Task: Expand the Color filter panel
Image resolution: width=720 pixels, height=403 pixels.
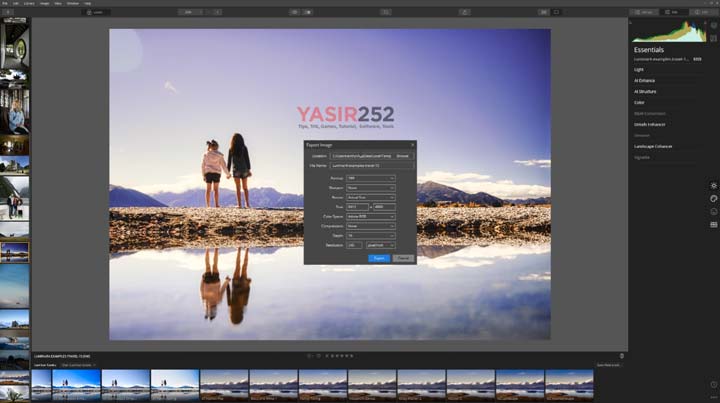Action: tap(639, 102)
